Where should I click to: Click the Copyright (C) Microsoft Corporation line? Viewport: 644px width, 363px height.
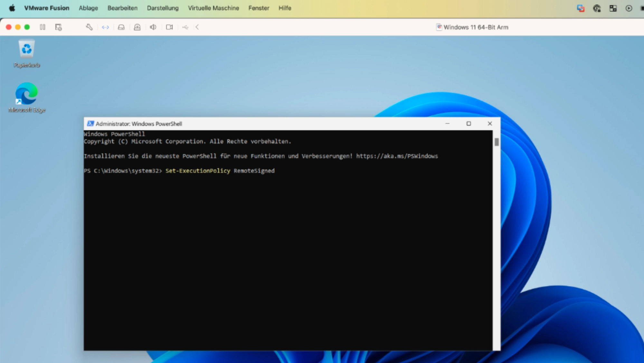[x=187, y=142]
